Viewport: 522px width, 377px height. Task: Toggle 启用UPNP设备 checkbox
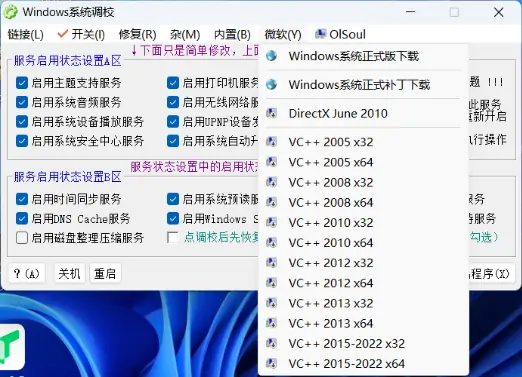click(173, 121)
